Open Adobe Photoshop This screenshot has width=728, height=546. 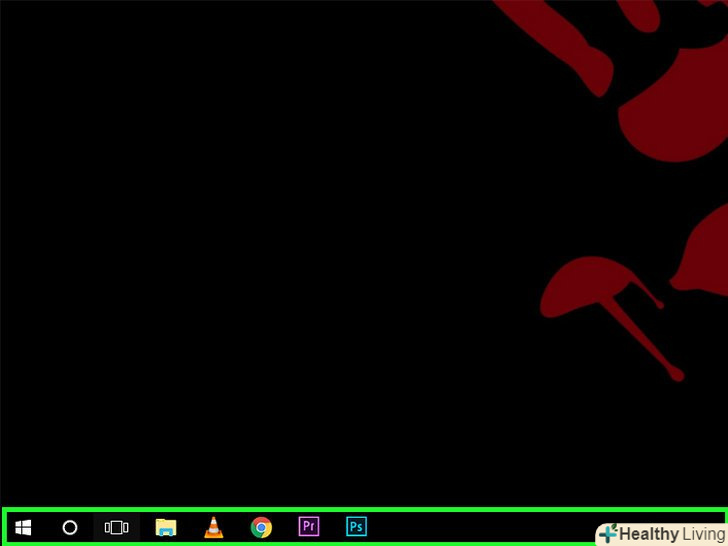coord(357,527)
